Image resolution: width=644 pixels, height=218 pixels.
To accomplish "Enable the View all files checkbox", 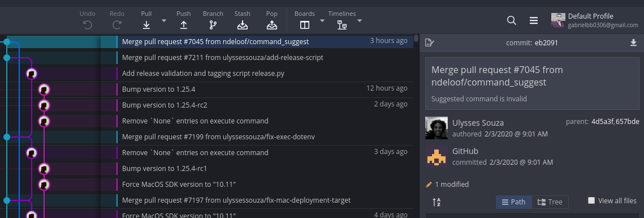I will pyautogui.click(x=591, y=200).
